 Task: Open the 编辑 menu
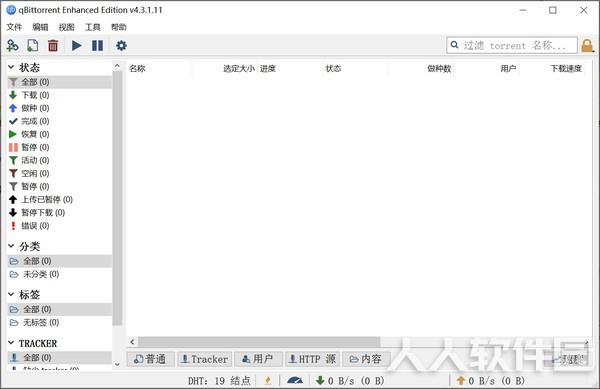pyautogui.click(x=40, y=27)
